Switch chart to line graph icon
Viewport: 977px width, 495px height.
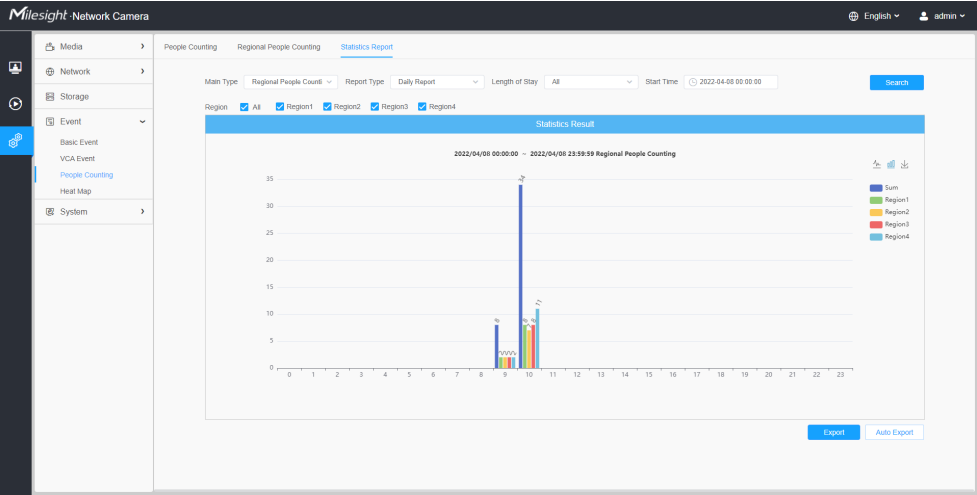pyautogui.click(x=877, y=164)
